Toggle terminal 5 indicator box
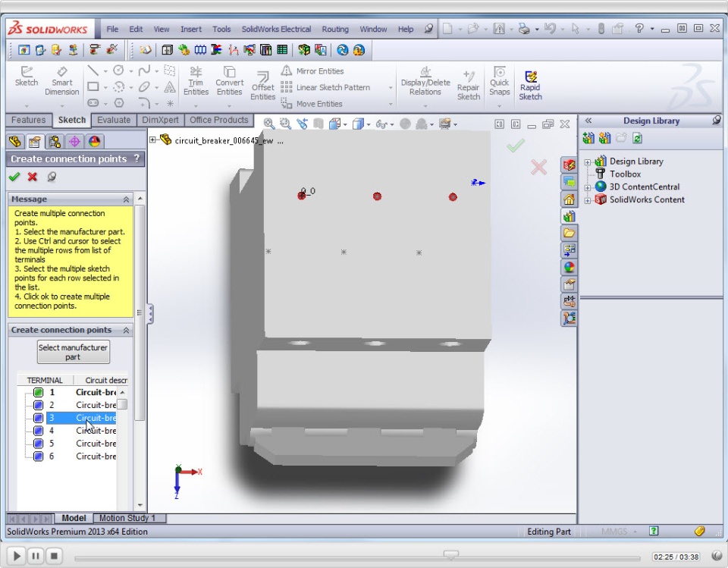The image size is (728, 568). (x=38, y=444)
